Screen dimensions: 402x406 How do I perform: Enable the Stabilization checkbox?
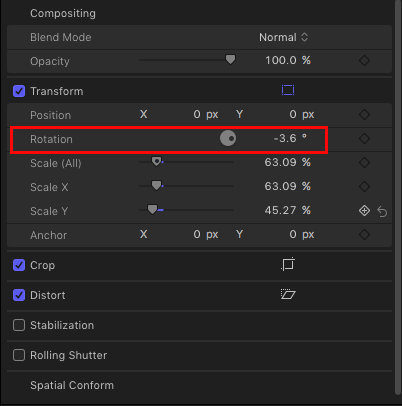19,325
